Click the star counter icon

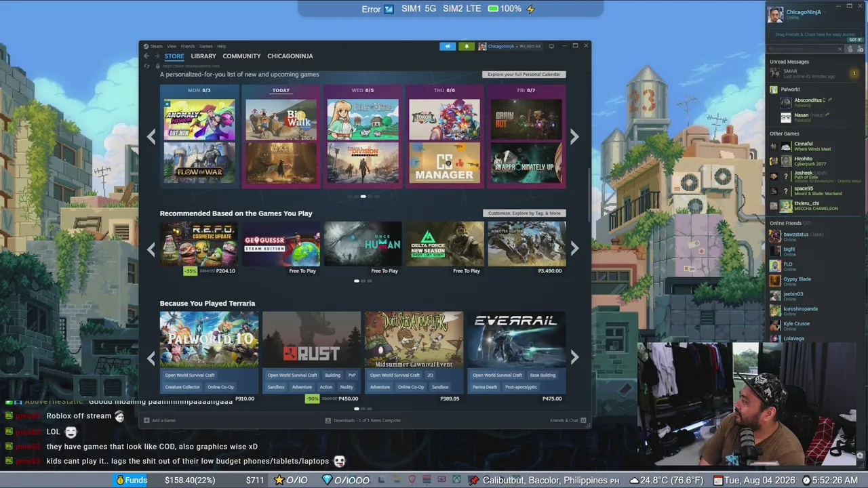(x=279, y=480)
